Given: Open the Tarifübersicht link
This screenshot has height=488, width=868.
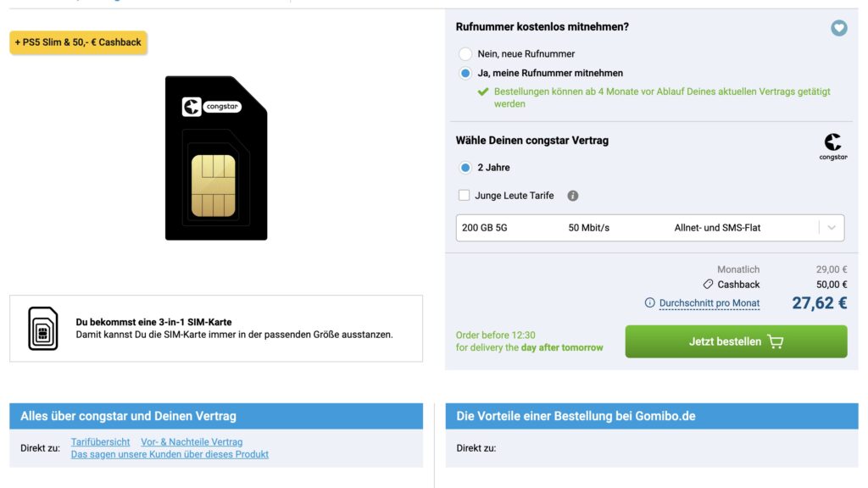Looking at the screenshot, I should [100, 442].
